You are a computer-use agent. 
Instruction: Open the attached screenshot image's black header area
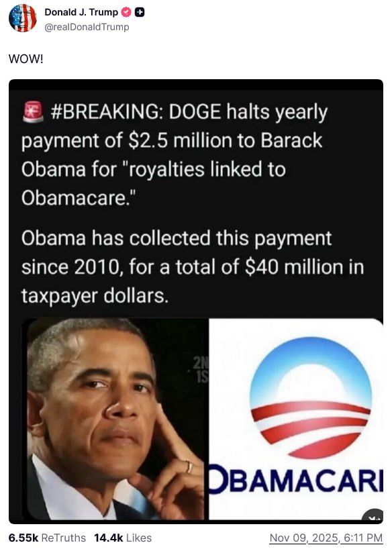tap(196, 87)
